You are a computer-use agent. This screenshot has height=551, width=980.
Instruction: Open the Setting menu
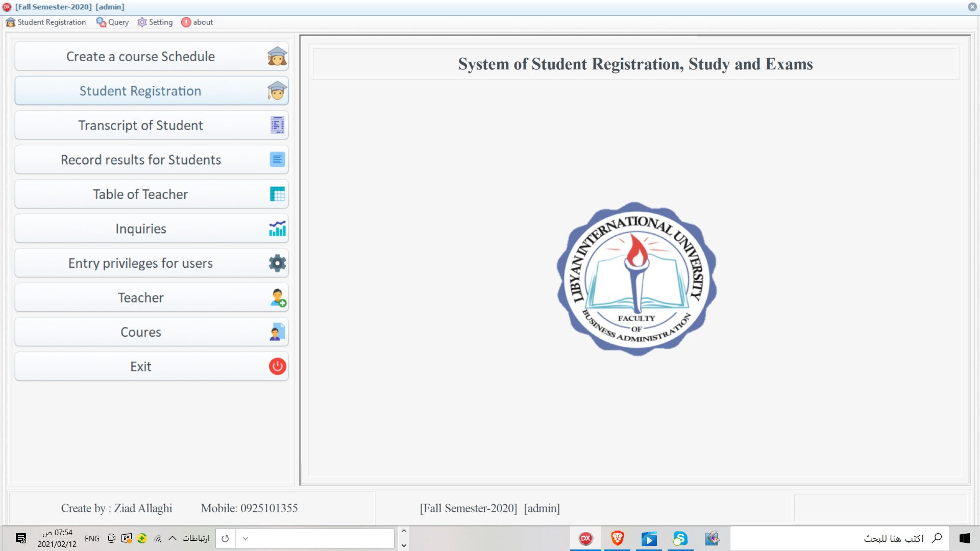(x=155, y=22)
